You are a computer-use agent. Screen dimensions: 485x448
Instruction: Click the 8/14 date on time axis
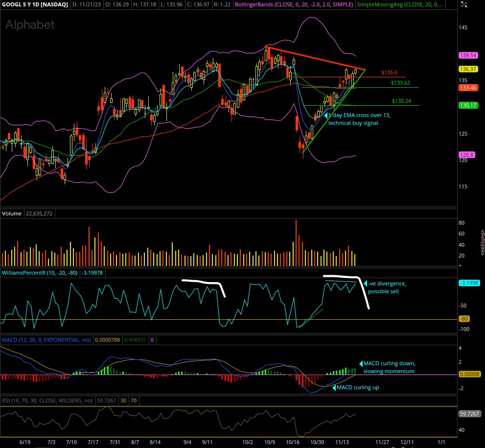point(155,442)
